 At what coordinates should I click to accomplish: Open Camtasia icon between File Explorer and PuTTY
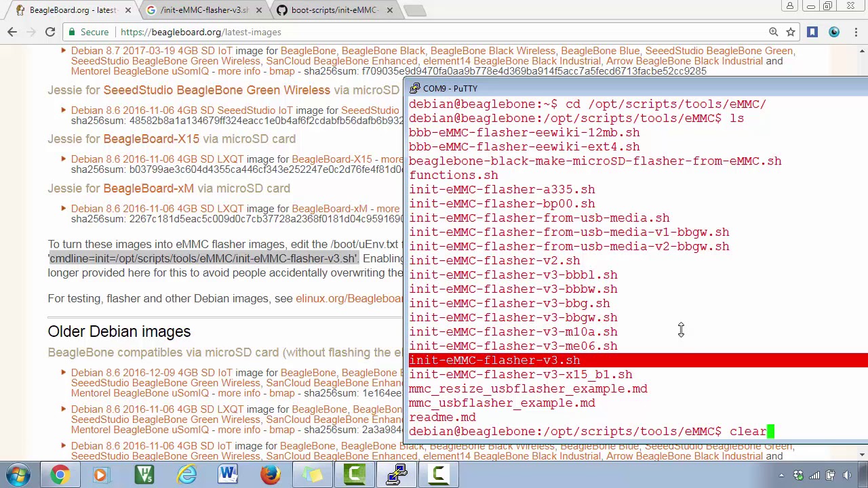tap(355, 474)
